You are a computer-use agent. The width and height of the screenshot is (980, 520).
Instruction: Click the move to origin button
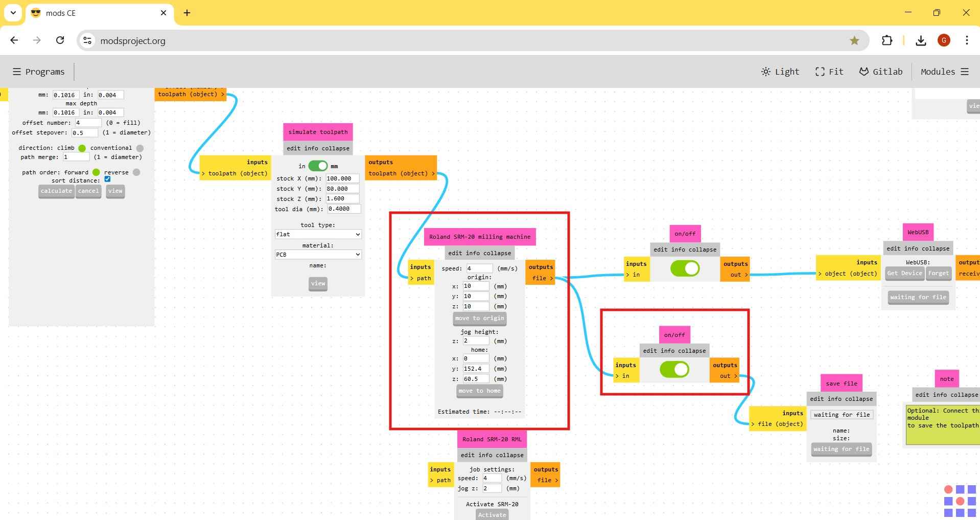coord(479,319)
